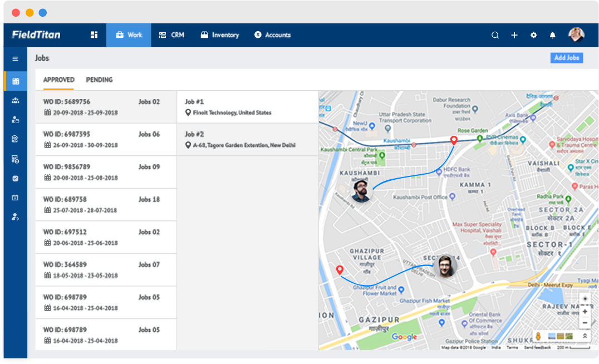Click Jobs 18 count label
This screenshot has height=364, width=599.
(149, 199)
